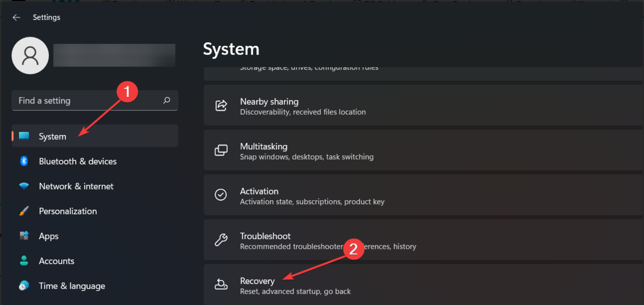Click the Accounts person icon
The image size is (644, 305).
[x=24, y=261]
